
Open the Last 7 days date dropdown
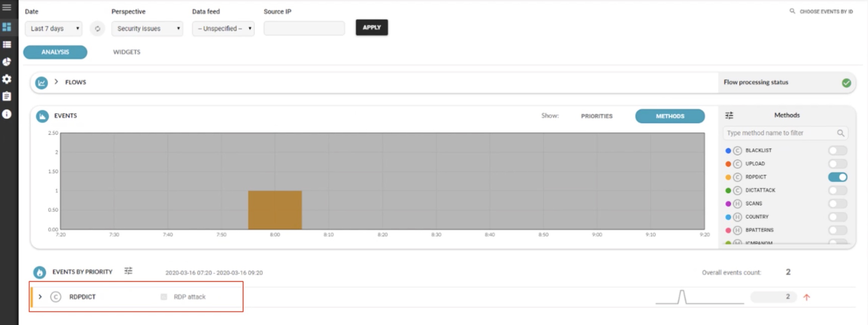(54, 29)
